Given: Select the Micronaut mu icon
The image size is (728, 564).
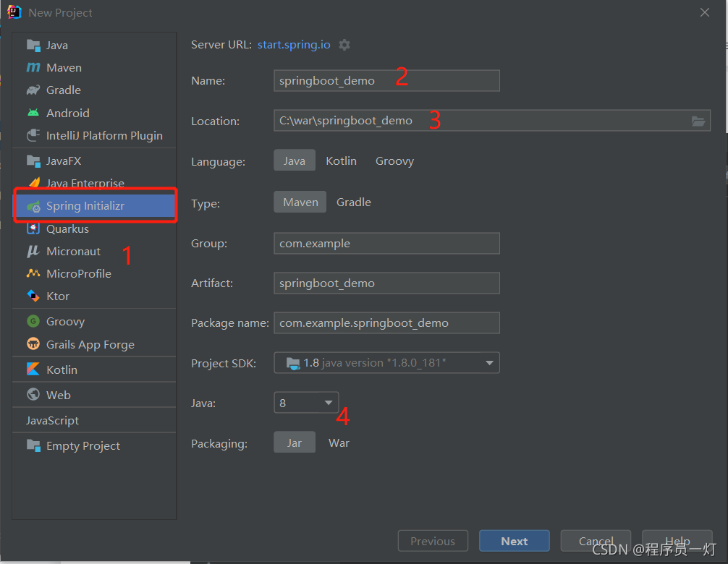Looking at the screenshot, I should (x=33, y=251).
